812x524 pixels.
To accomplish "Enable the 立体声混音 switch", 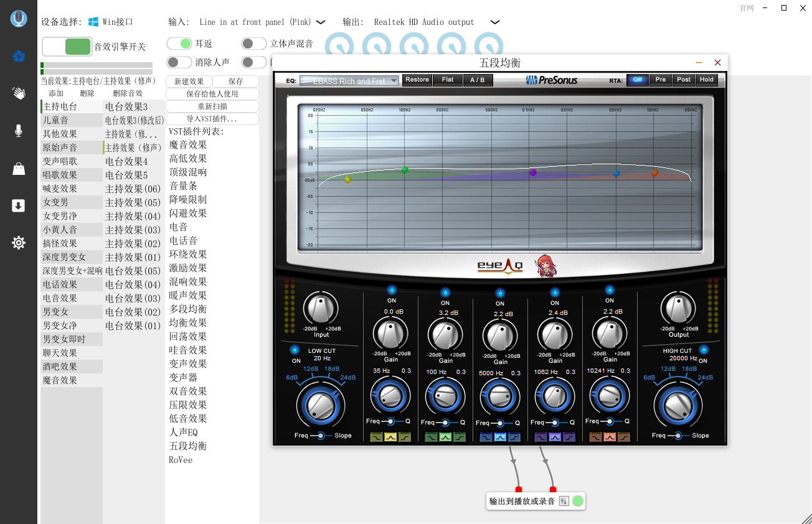I will (x=254, y=44).
